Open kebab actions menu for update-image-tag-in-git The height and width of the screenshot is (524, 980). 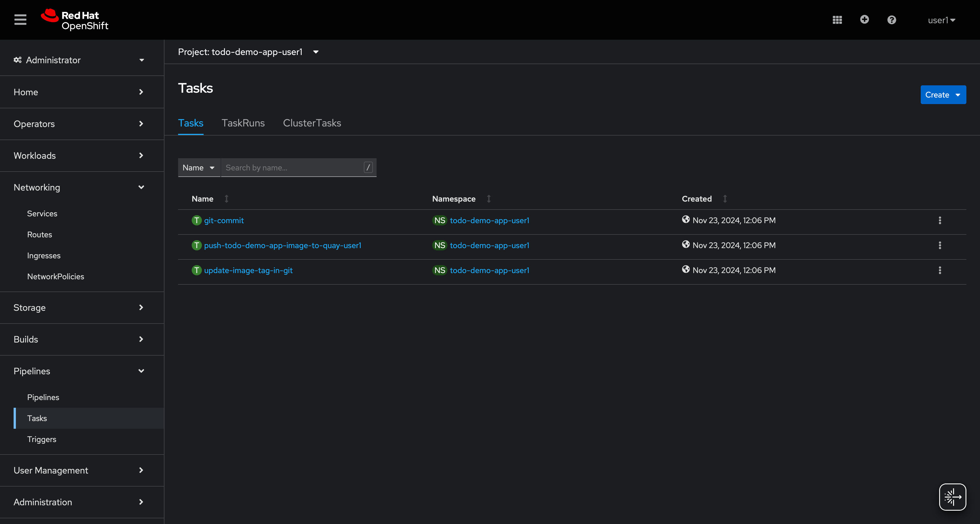coord(940,270)
